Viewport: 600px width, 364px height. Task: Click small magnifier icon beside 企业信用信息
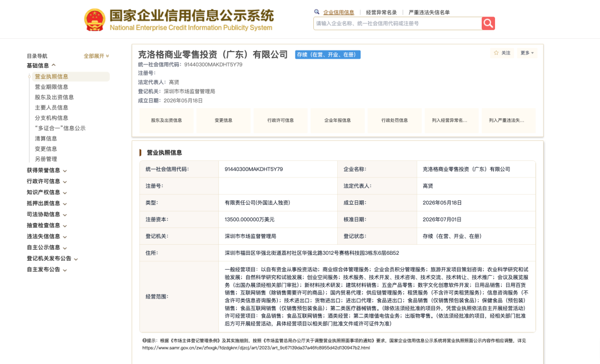[x=317, y=12]
